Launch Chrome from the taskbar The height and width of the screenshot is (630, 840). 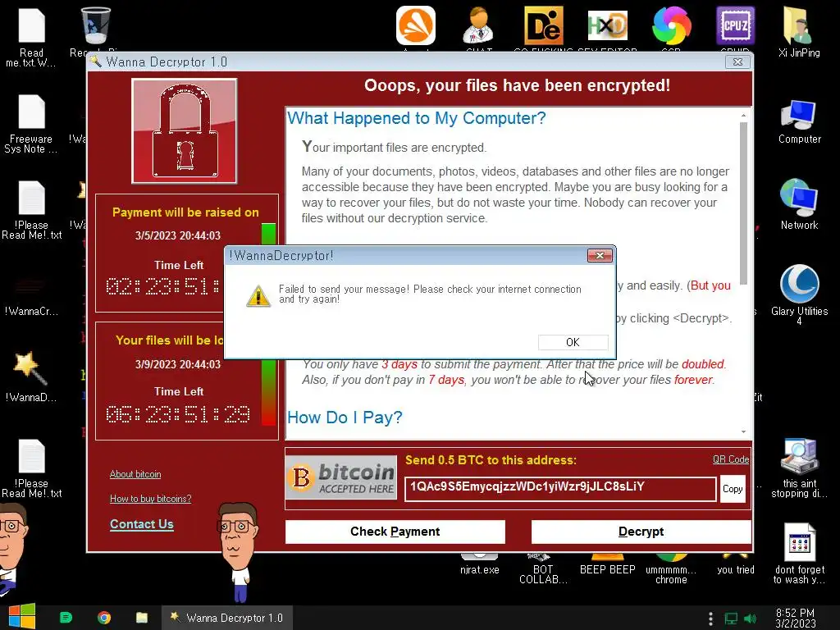pyautogui.click(x=104, y=618)
